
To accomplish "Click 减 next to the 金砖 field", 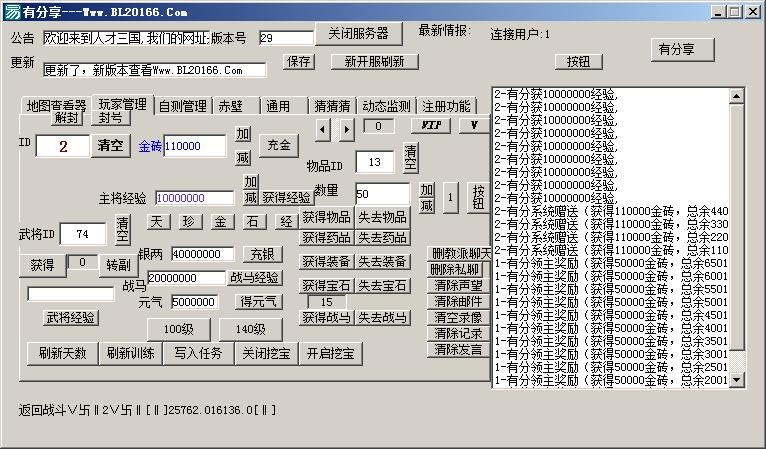I will (243, 157).
